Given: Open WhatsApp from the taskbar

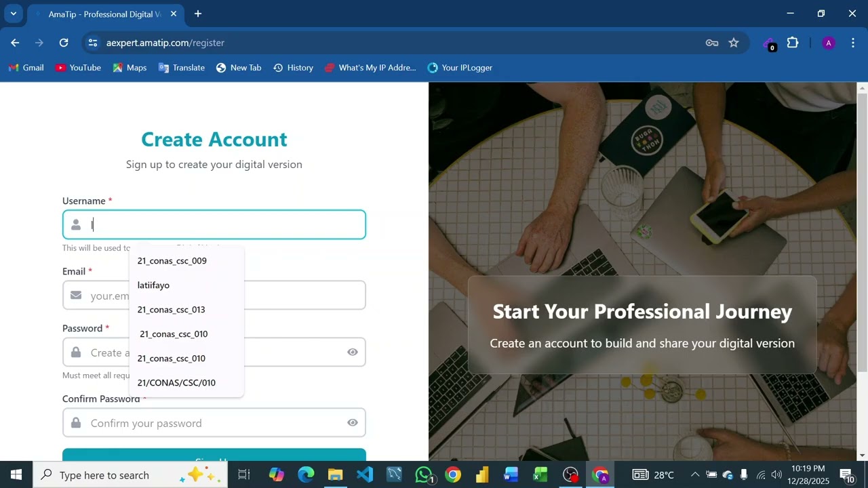Looking at the screenshot, I should 424,474.
